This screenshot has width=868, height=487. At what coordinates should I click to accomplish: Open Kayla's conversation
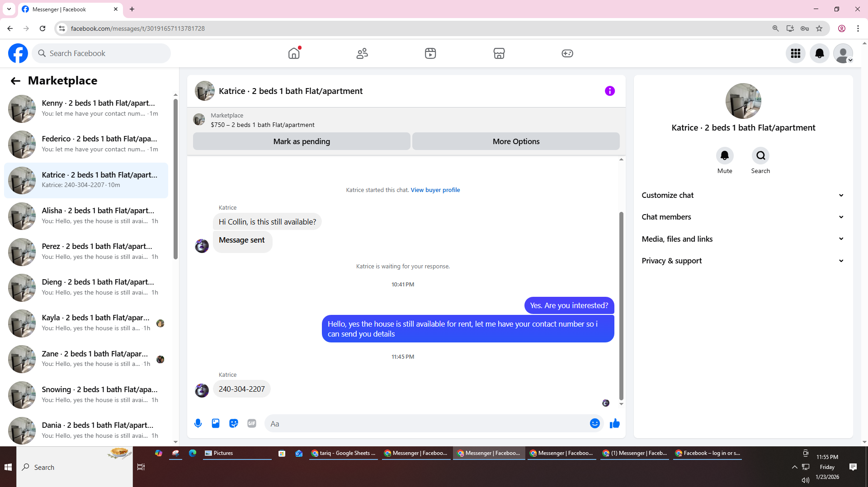(x=86, y=323)
